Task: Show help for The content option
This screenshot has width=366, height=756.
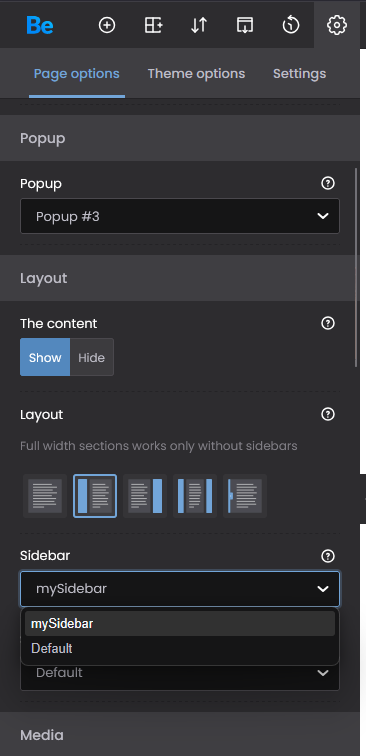Action: pos(328,323)
